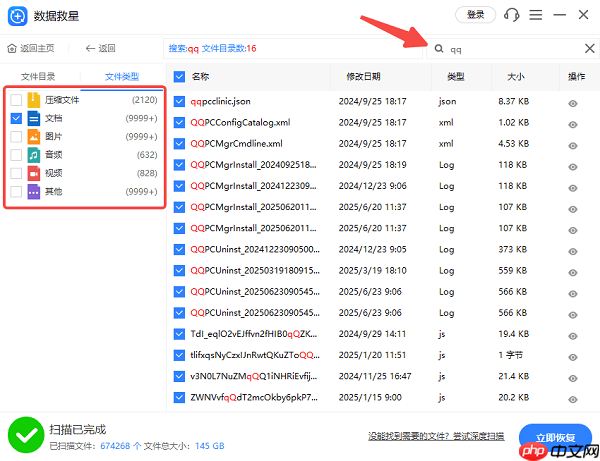Click the 8.37 KB size cell

[514, 101]
